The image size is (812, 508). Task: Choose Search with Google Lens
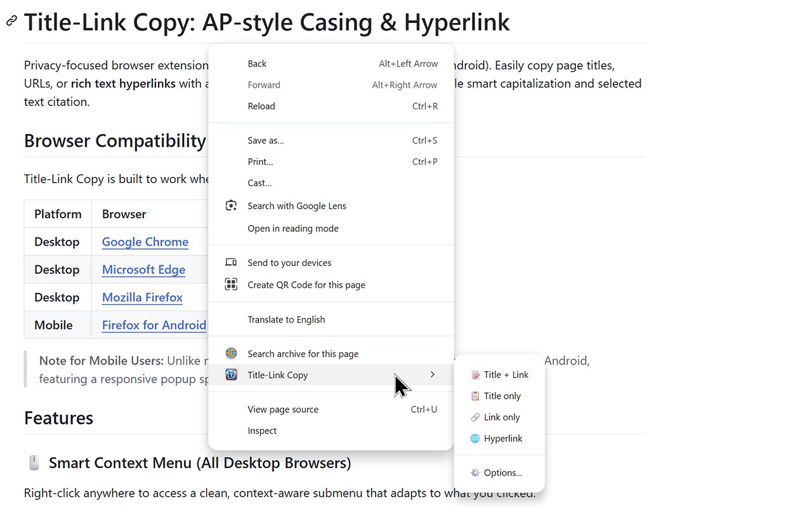331,206
